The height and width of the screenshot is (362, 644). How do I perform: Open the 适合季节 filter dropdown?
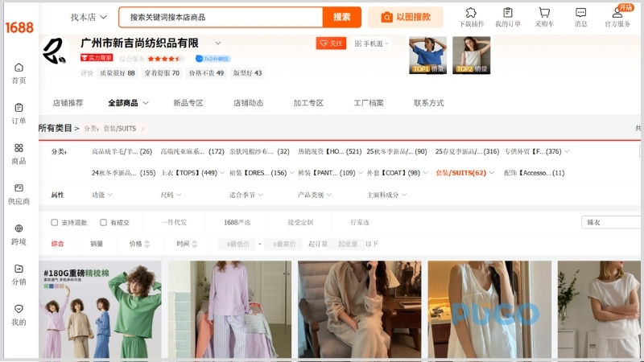pos(246,195)
